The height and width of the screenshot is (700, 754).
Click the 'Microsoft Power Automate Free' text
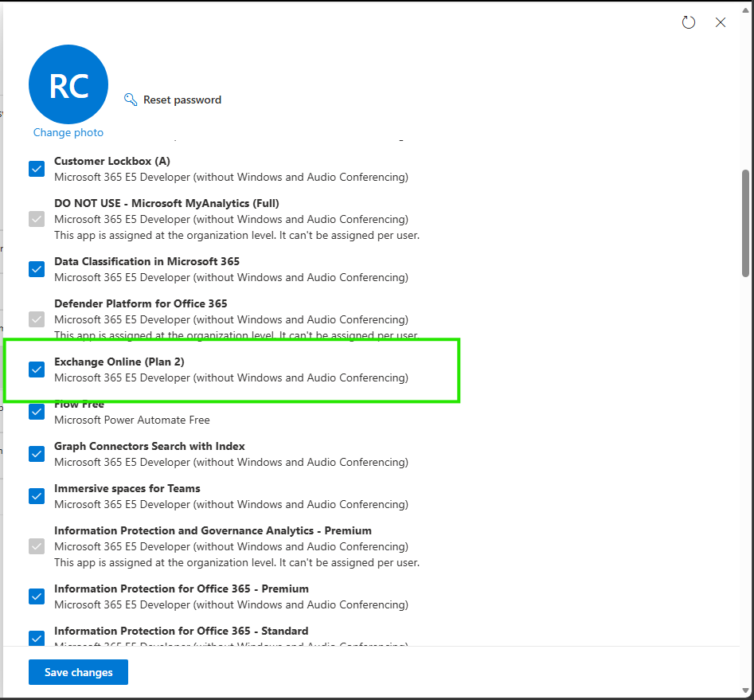131,420
